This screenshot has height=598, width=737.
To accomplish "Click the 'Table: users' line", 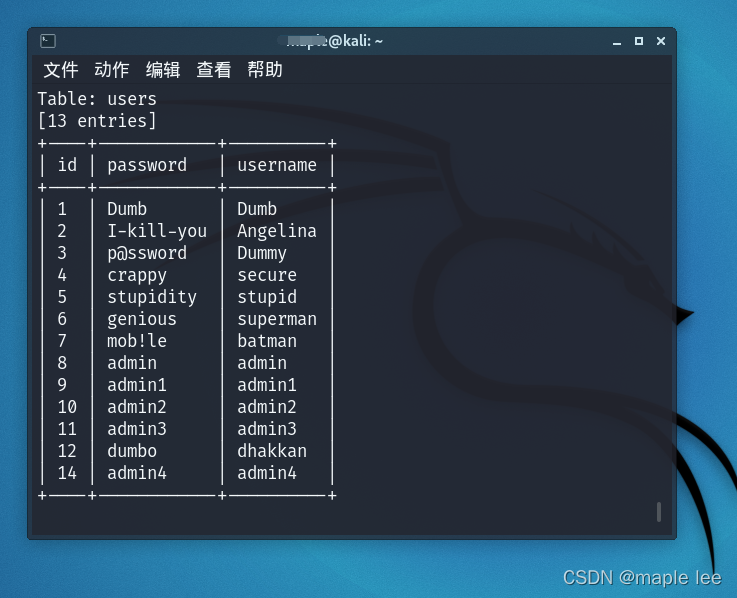I will click(97, 99).
